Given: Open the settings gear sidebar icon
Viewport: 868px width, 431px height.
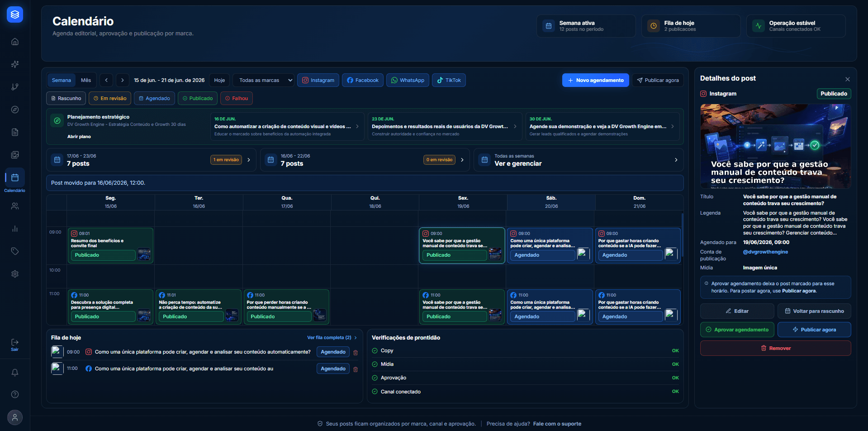Looking at the screenshot, I should tap(15, 274).
